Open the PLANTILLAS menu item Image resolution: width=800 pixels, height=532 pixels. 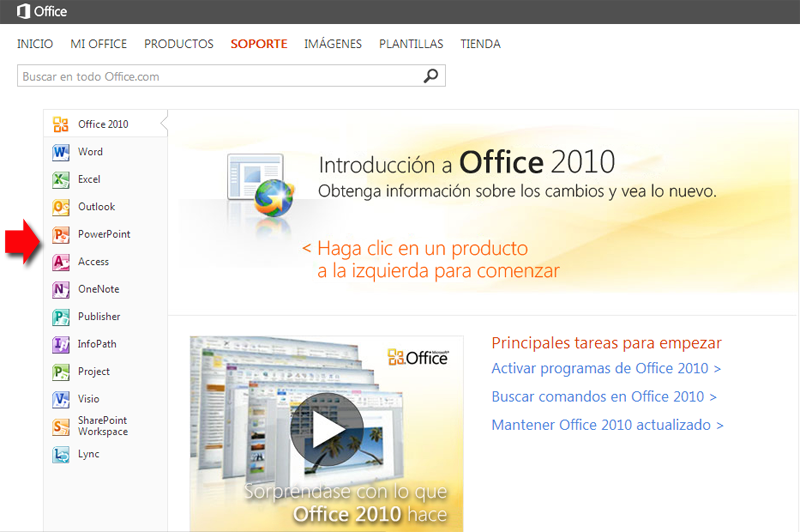411,44
